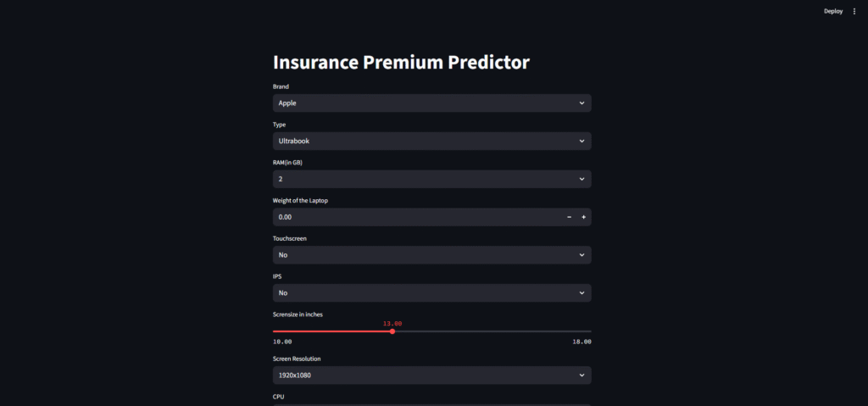Viewport: 868px width, 406px height.
Task: Open the Brand dropdown showing Apple
Action: (x=424, y=103)
